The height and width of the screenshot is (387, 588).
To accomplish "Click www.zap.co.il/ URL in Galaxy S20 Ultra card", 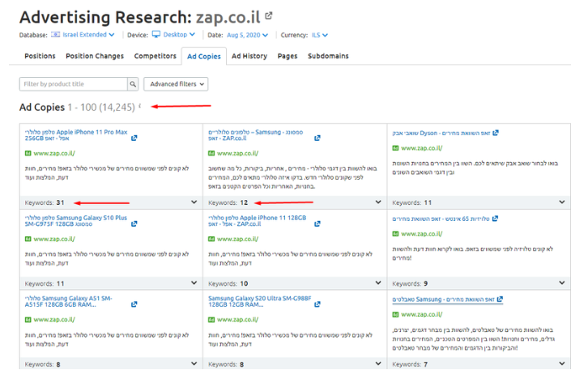I will point(238,320).
